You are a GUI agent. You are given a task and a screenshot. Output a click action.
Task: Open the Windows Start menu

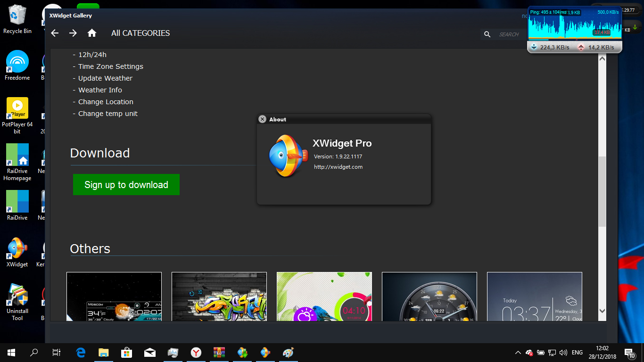click(11, 352)
